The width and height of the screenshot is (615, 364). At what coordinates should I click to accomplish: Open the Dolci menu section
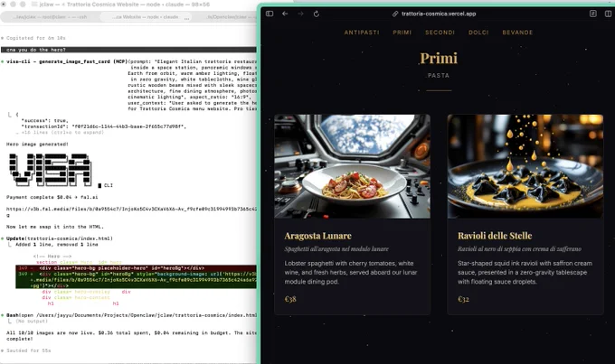tap(478, 33)
